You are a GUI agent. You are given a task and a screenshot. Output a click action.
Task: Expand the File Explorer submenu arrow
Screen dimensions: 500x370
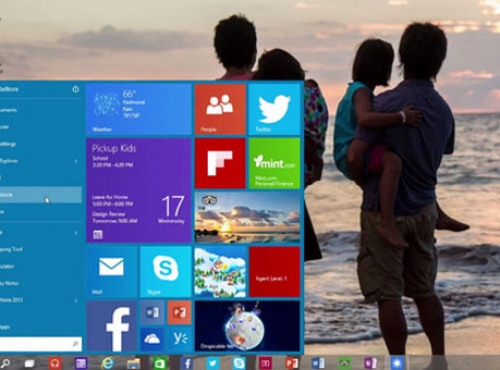pos(76,161)
